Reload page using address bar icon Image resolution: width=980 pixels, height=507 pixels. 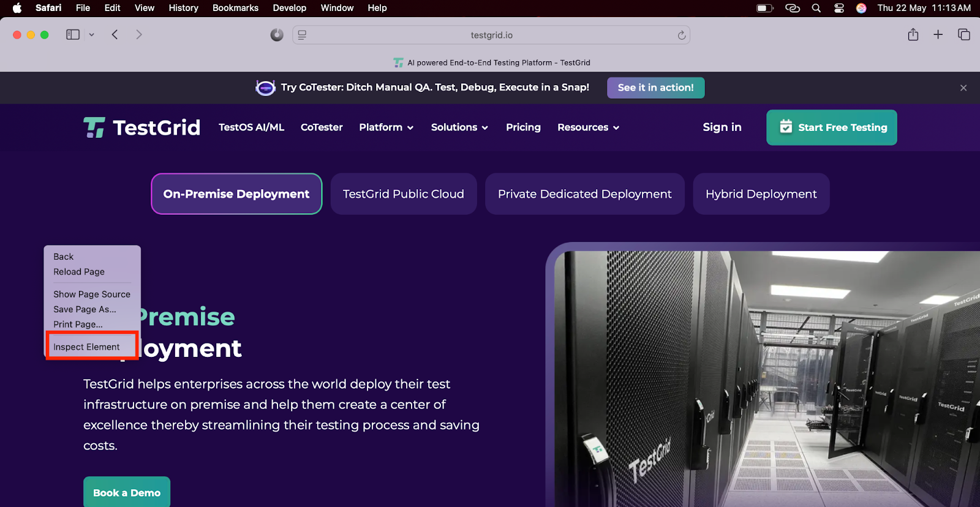coord(682,35)
